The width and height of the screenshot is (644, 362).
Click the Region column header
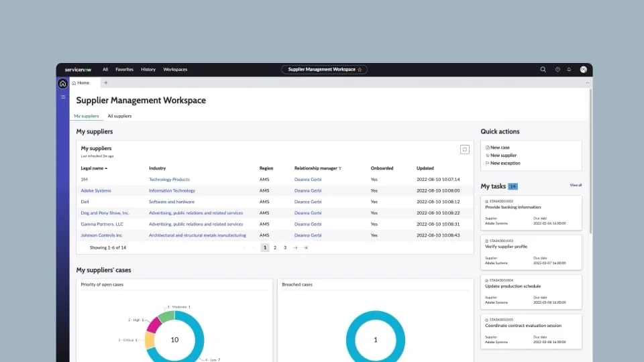[x=266, y=168]
